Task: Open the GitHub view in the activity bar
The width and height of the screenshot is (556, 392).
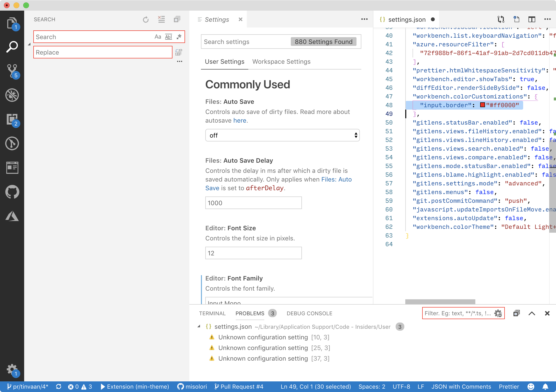Action: [12, 192]
